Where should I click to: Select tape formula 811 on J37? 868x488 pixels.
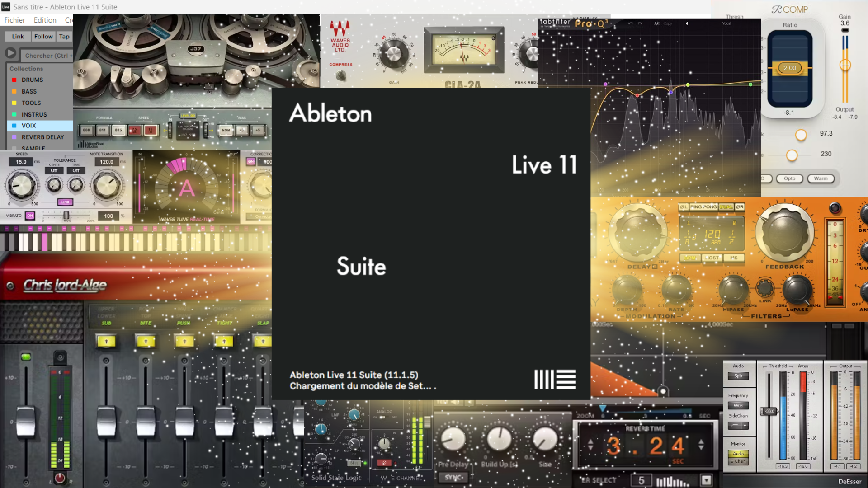103,130
